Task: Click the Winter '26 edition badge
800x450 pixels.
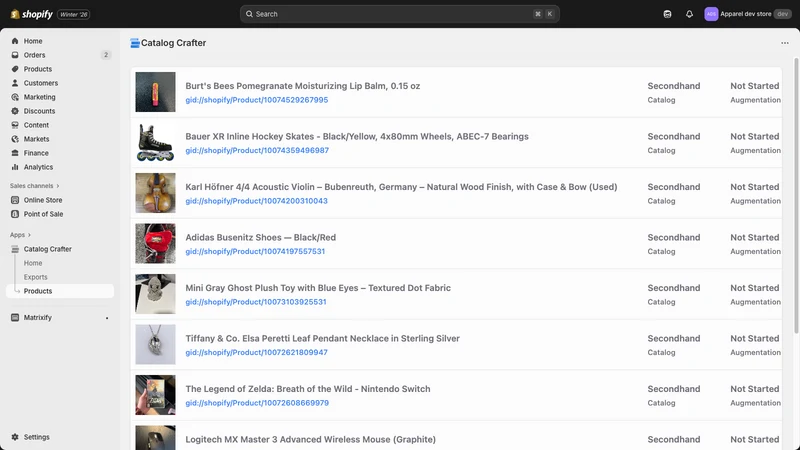Action: pyautogui.click(x=74, y=14)
